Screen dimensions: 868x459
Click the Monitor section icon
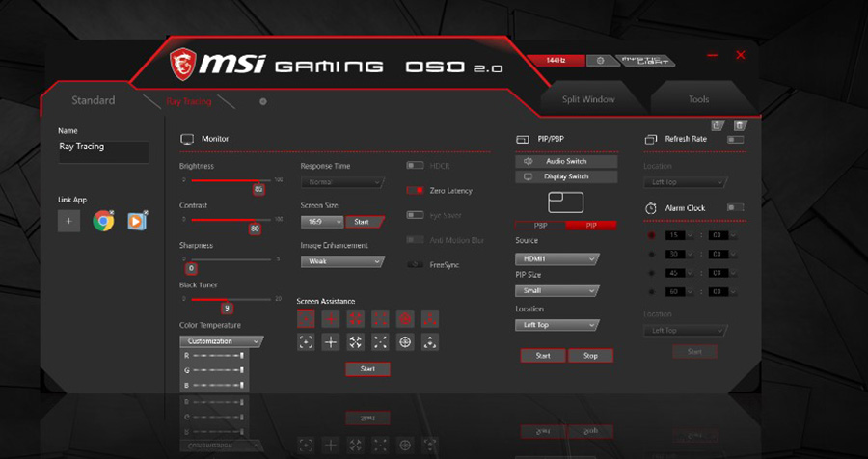coord(187,139)
